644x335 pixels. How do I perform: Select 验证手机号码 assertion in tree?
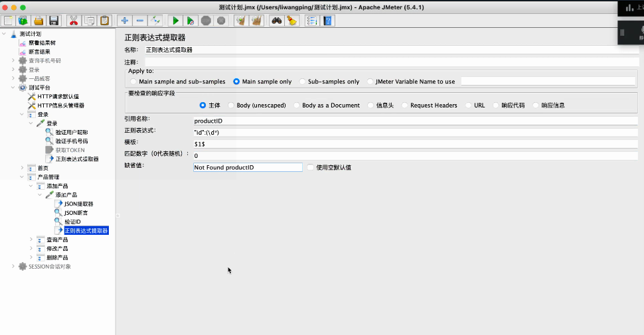tap(72, 141)
